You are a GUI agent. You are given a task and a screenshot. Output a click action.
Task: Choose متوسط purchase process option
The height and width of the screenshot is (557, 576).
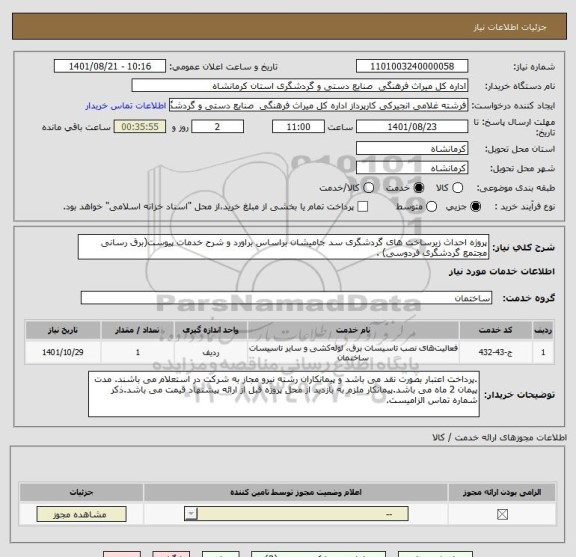click(431, 206)
